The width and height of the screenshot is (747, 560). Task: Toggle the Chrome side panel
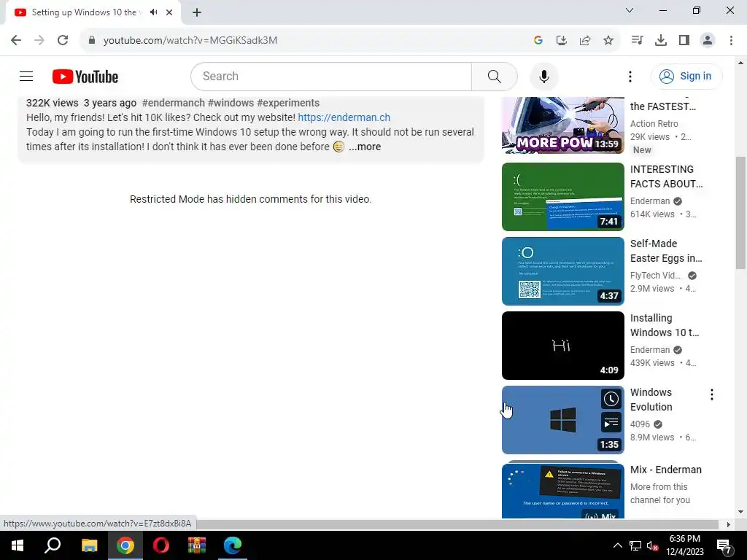684,40
